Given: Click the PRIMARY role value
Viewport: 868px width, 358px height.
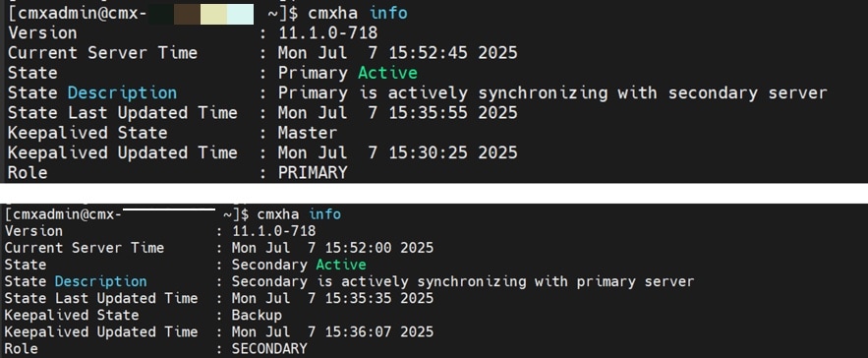Looking at the screenshot, I should [x=313, y=173].
